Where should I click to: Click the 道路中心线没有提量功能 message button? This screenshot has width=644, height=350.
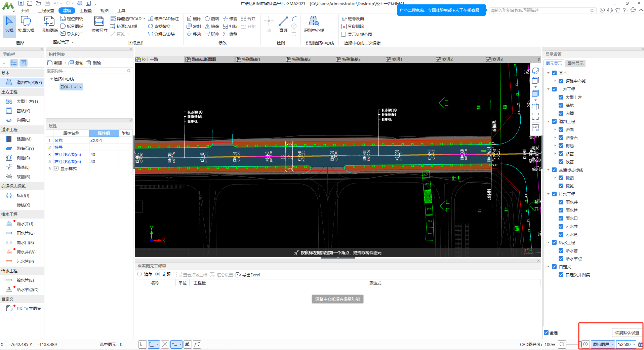pos(337,299)
